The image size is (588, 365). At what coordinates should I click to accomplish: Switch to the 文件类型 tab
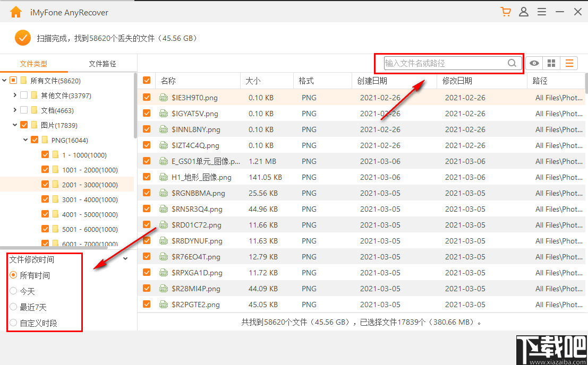pos(35,63)
